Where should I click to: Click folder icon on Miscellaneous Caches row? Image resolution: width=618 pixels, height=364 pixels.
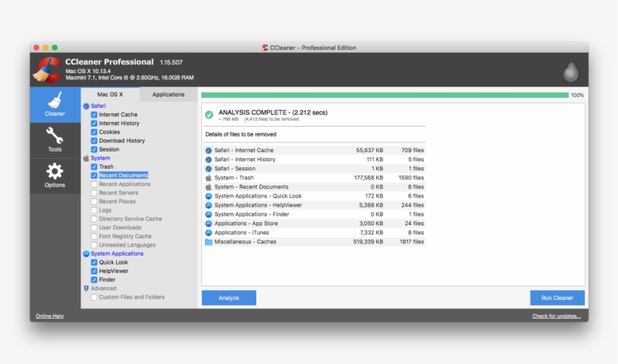(x=209, y=242)
